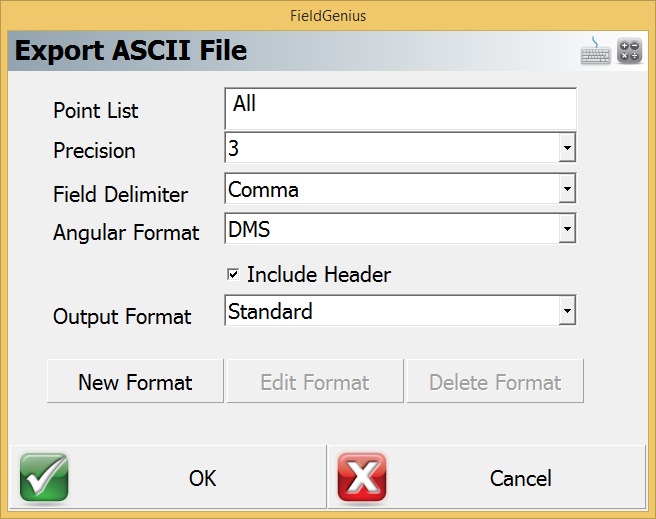The width and height of the screenshot is (656, 519).
Task: Expand the Precision dropdown arrow
Action: pos(567,149)
